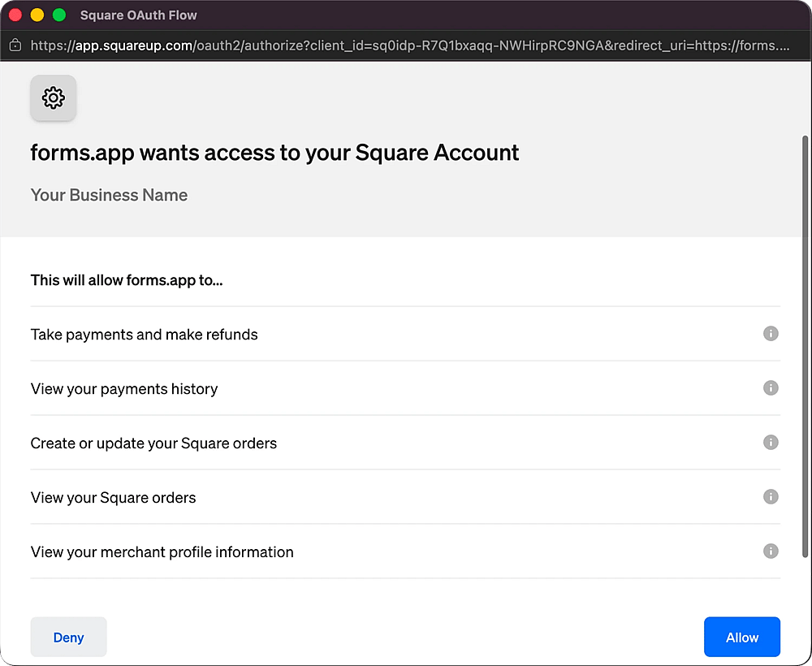This screenshot has width=812, height=666.
Task: Click the heading about forms.app access
Action: 274,153
